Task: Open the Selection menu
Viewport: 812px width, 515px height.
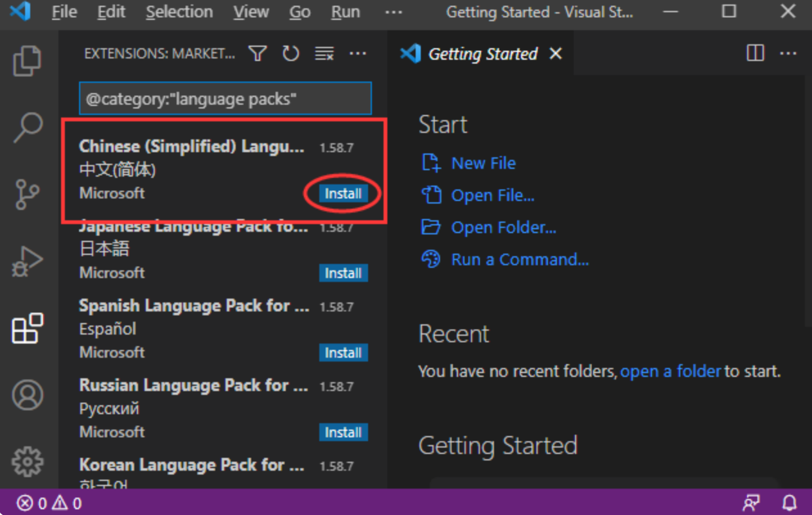Action: click(x=179, y=12)
